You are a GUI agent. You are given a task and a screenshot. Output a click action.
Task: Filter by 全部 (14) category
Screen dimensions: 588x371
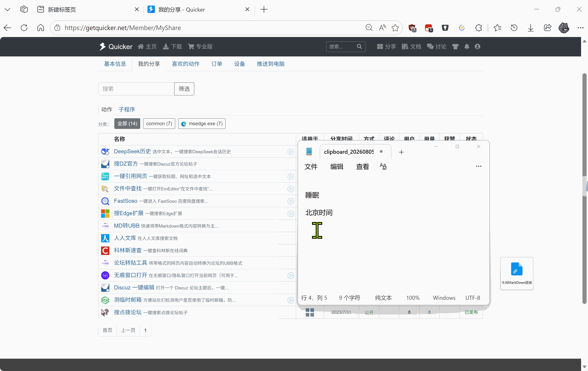point(127,123)
